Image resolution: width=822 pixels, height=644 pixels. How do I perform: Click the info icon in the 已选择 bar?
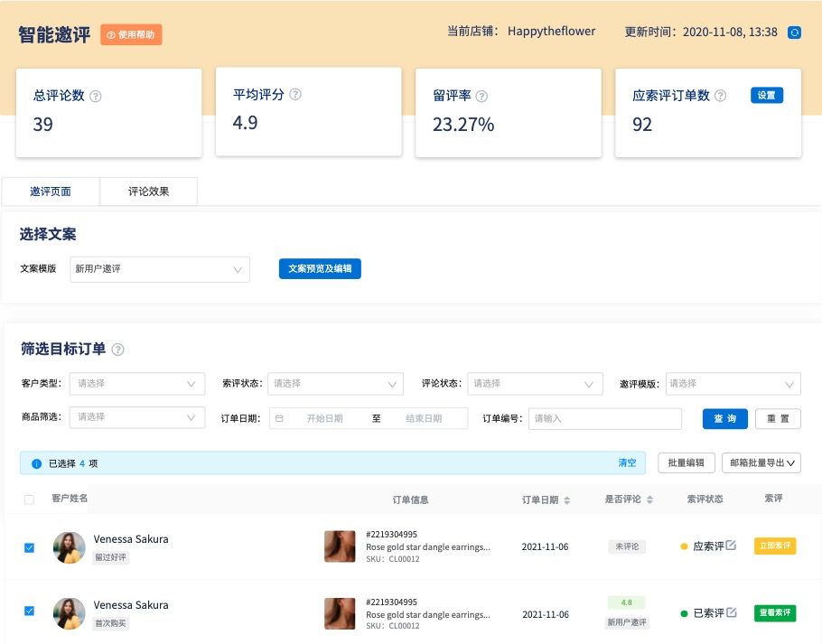click(35, 462)
